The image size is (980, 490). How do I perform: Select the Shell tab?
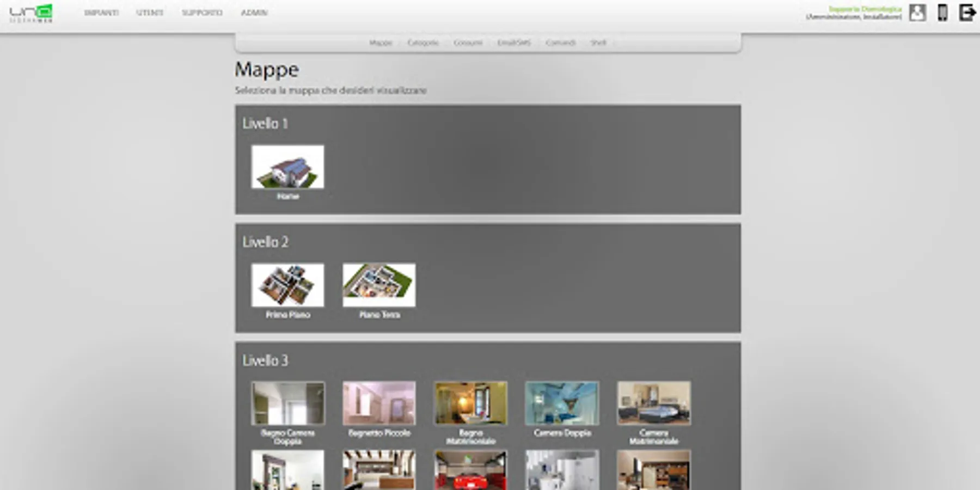click(x=598, y=42)
